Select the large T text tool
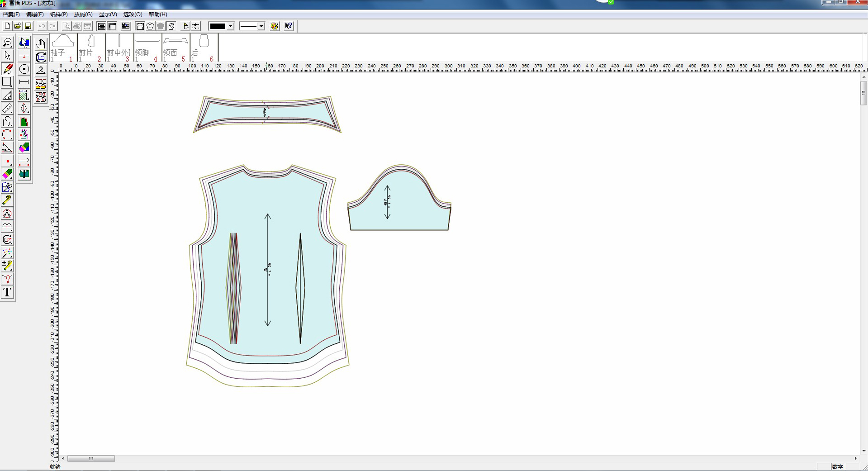 7,292
